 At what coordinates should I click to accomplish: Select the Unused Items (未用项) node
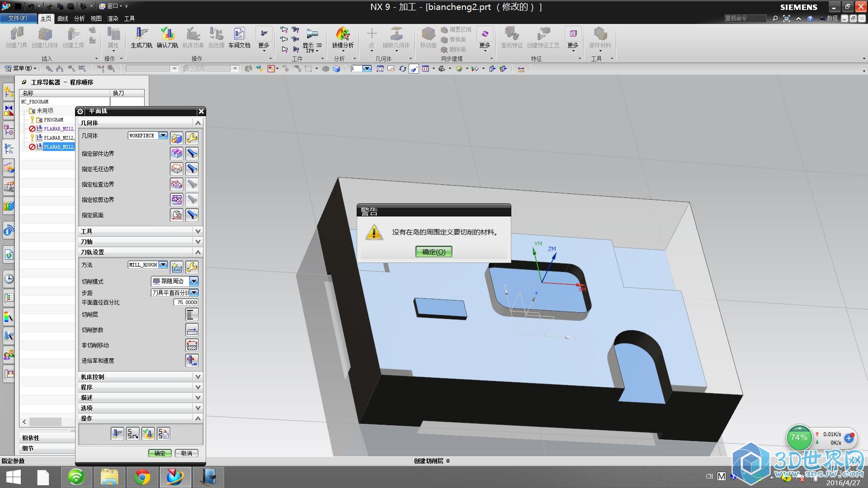pyautogui.click(x=45, y=111)
